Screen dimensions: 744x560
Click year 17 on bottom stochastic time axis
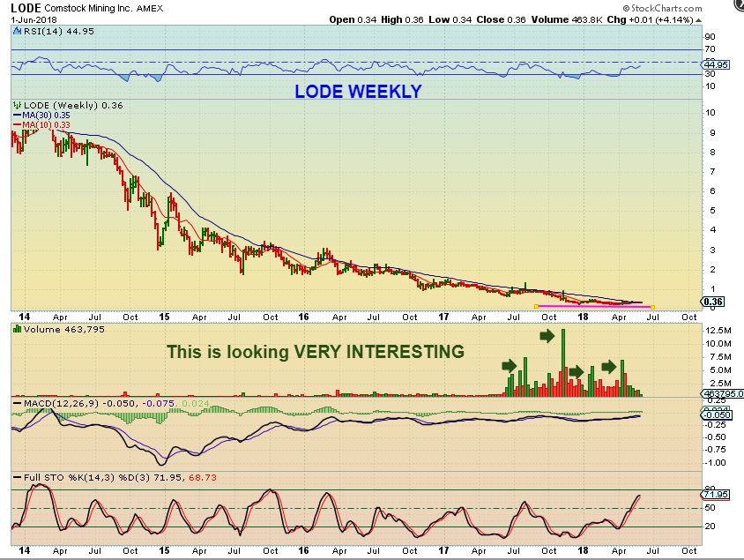pyautogui.click(x=443, y=550)
